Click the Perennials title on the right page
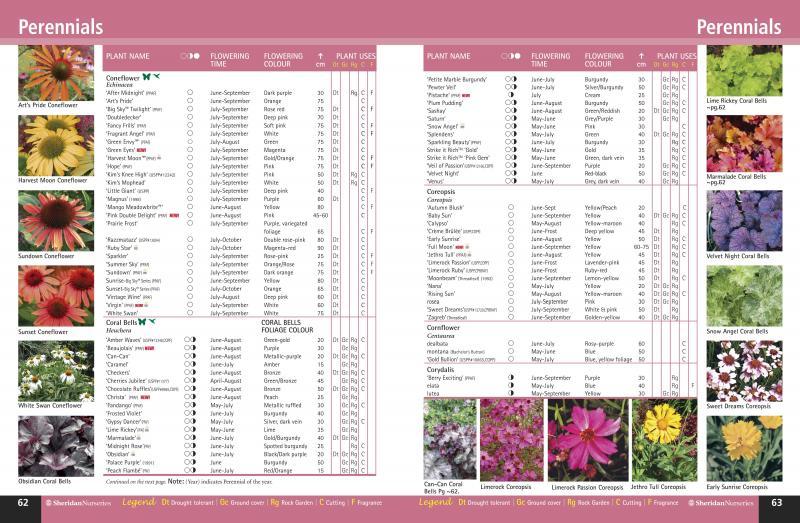Image resolution: width=800 pixels, height=523 pixels. [738, 24]
